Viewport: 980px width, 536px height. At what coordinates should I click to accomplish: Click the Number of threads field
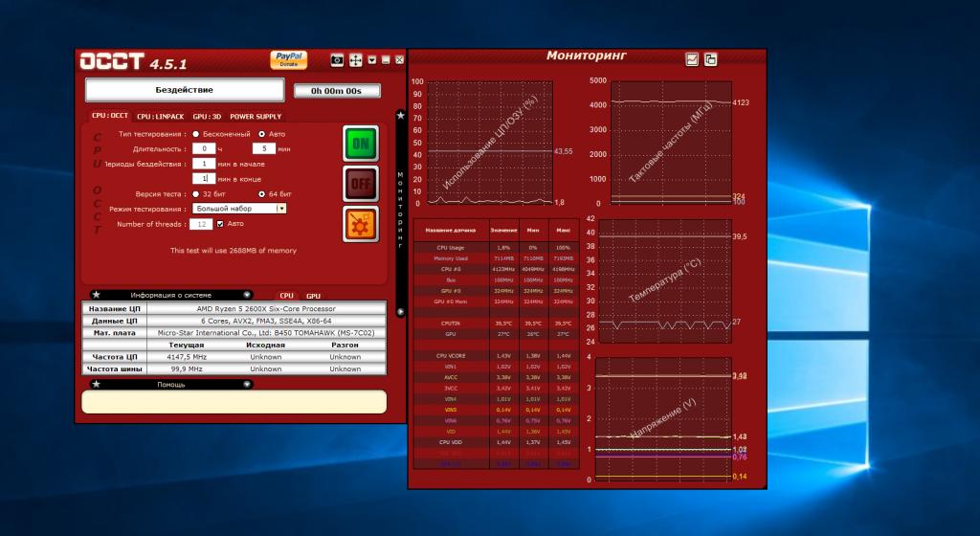tap(201, 224)
